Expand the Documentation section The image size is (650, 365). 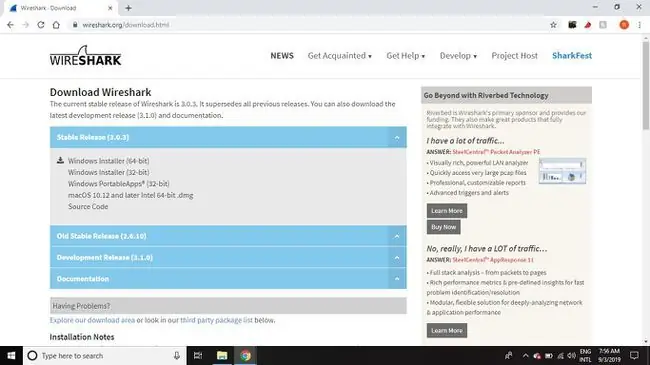[x=228, y=279]
